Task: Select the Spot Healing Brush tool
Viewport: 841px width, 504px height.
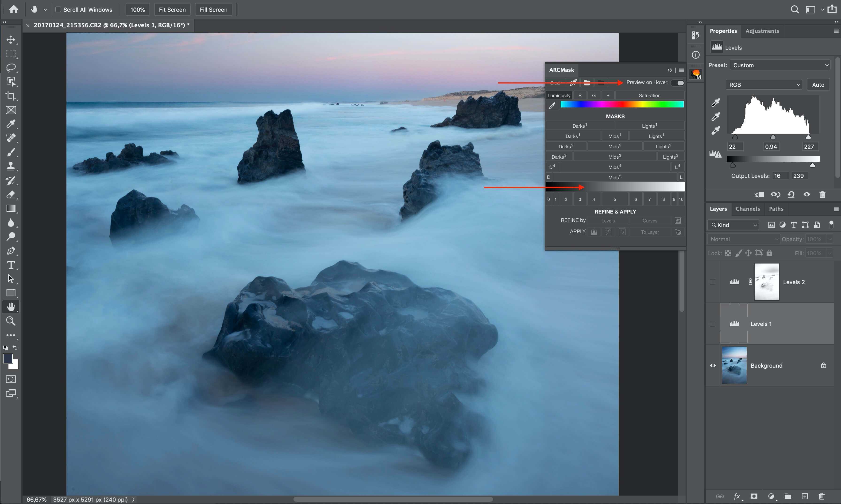Action: (x=11, y=138)
